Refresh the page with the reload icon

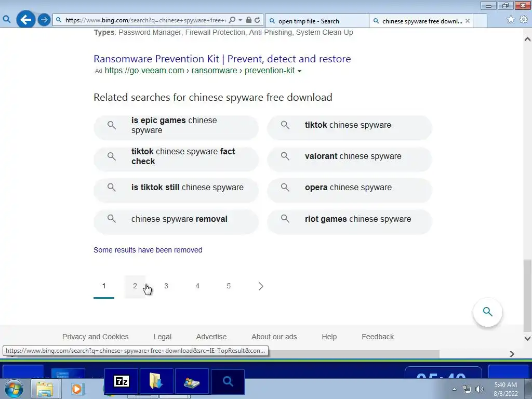tap(258, 20)
